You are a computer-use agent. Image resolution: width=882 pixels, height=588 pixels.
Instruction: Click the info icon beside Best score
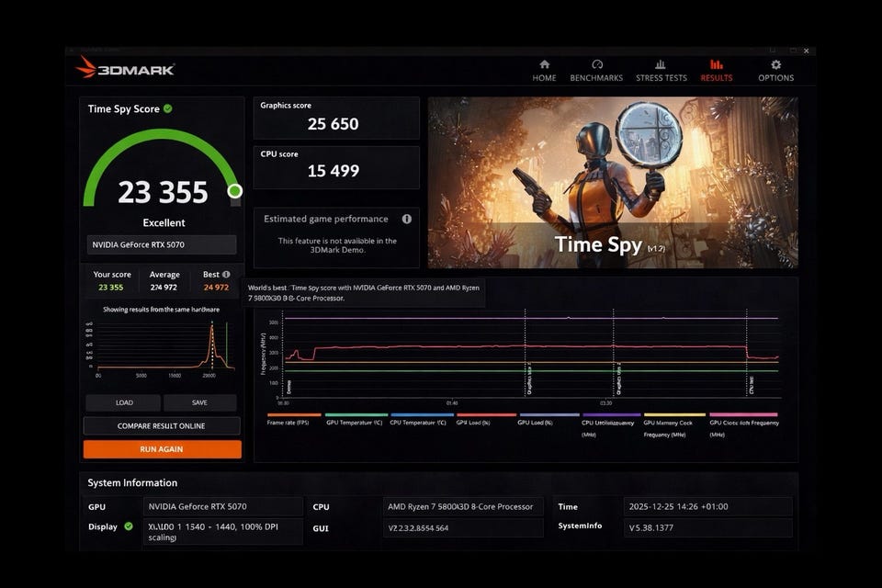(226, 275)
